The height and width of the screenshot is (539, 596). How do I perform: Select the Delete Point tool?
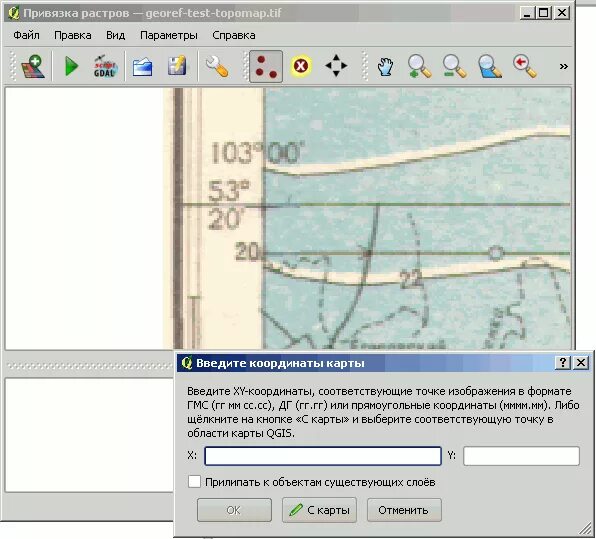(301, 67)
